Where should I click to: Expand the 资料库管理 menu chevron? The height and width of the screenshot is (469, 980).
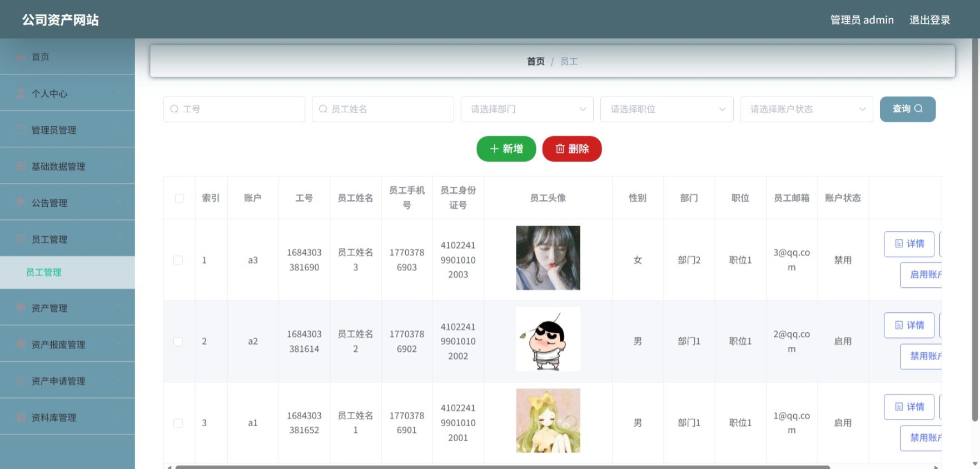pyautogui.click(x=120, y=416)
